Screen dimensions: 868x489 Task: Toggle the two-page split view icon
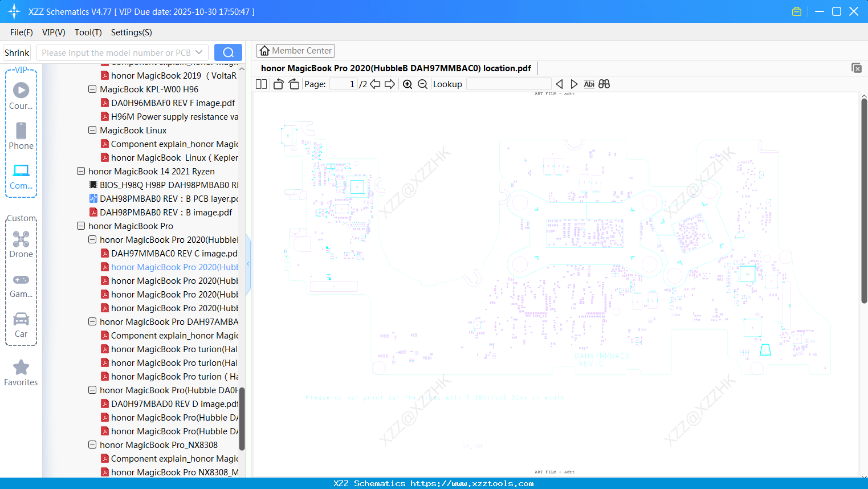(x=261, y=84)
